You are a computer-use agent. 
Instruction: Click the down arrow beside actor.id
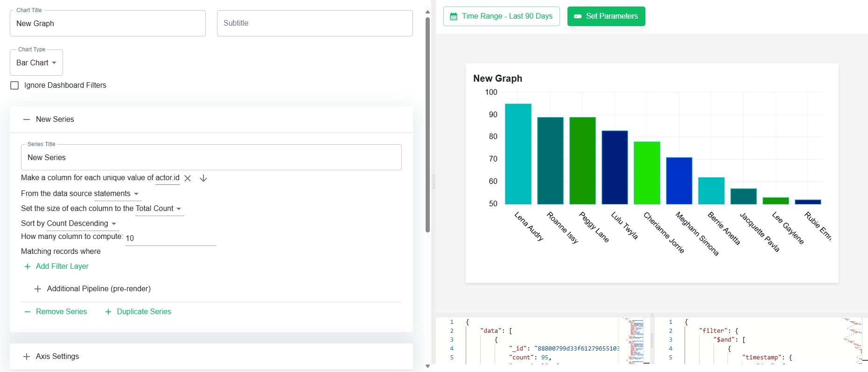pos(203,178)
